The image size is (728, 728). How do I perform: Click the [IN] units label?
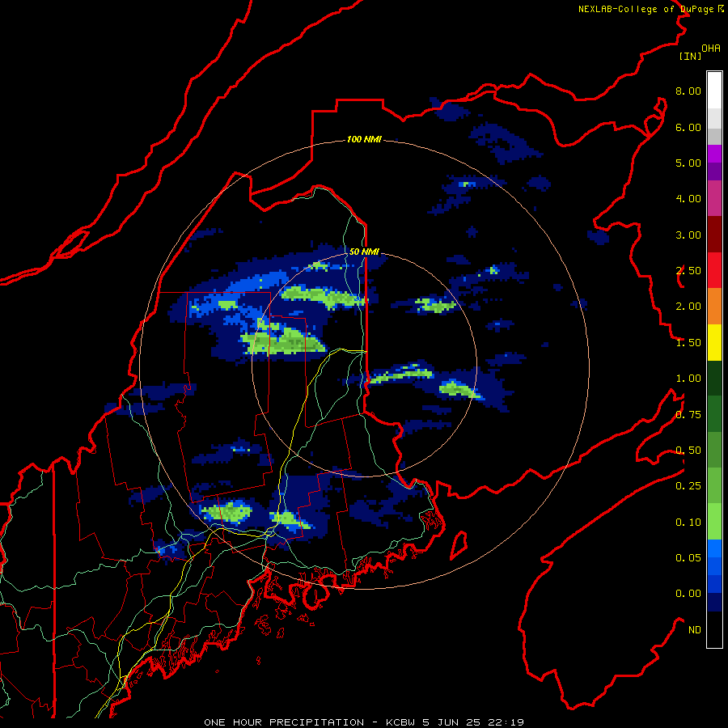(x=691, y=56)
